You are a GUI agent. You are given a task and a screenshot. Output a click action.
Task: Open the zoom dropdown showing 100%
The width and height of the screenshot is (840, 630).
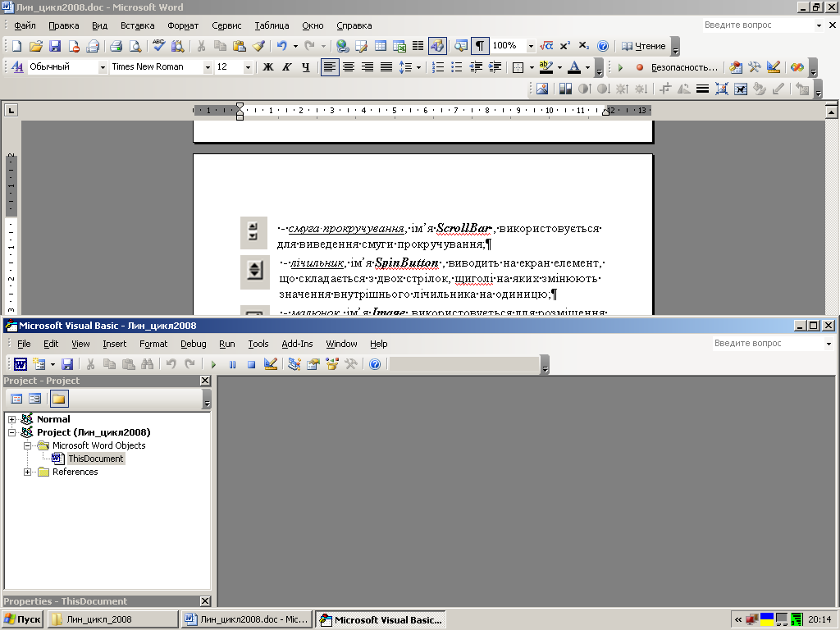click(x=531, y=46)
